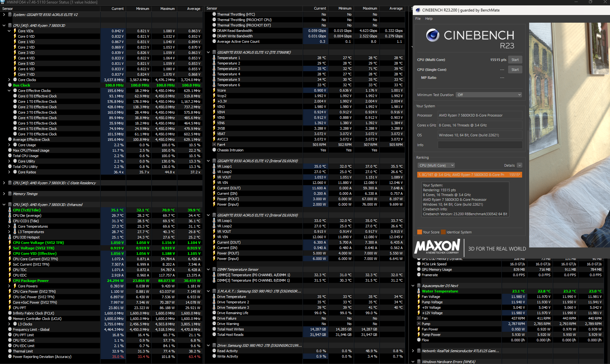Collapse the Core Effective Clocks node
The width and height of the screenshot is (610, 364).
[9, 91]
